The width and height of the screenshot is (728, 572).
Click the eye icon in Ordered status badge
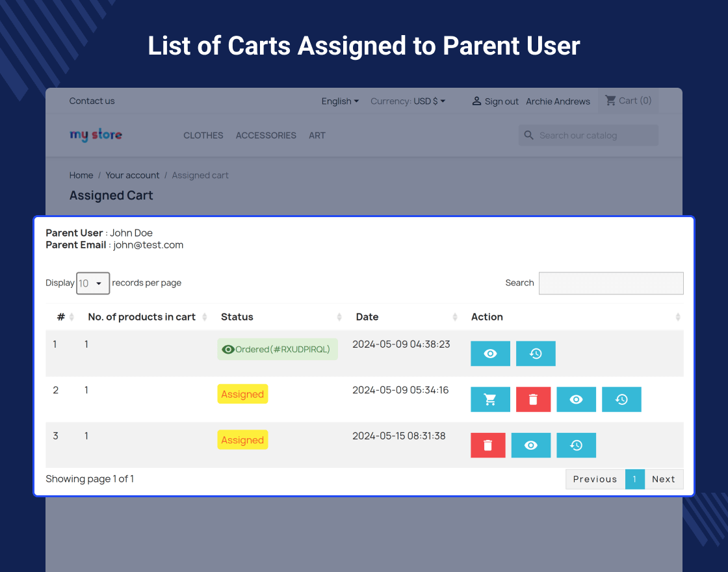pos(228,349)
